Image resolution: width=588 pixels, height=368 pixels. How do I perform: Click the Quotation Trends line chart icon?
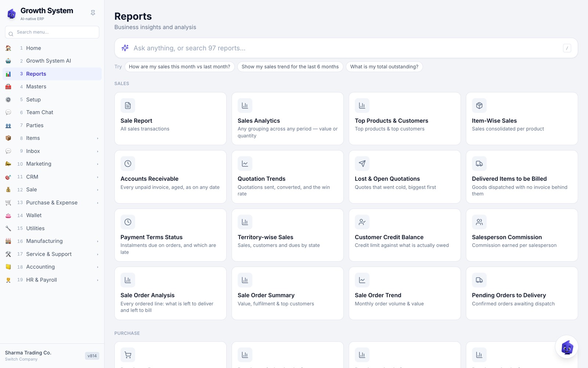pyautogui.click(x=245, y=164)
